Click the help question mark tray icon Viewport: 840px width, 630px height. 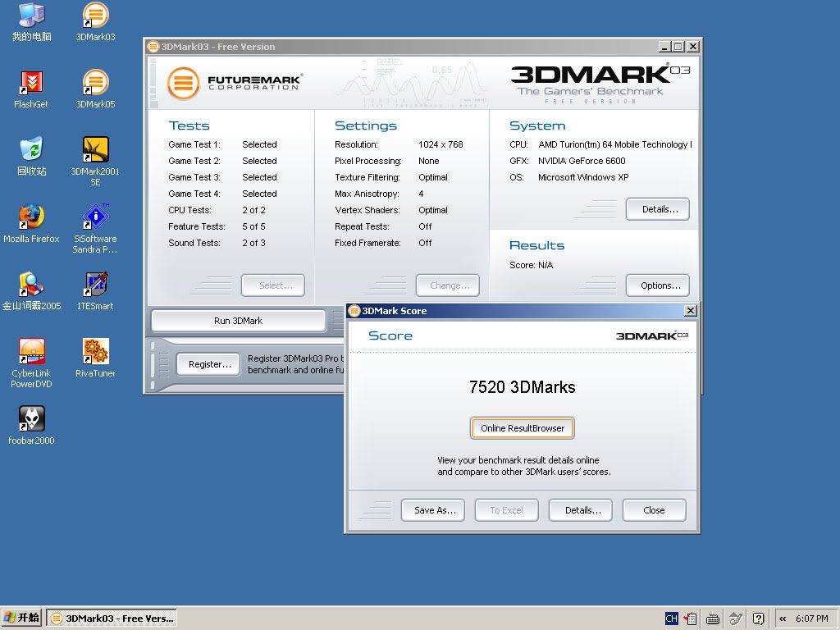758,619
